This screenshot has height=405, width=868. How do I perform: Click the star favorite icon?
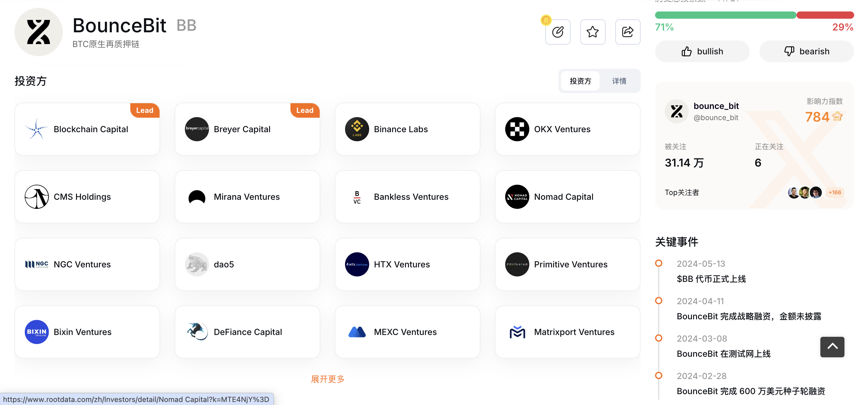[592, 32]
